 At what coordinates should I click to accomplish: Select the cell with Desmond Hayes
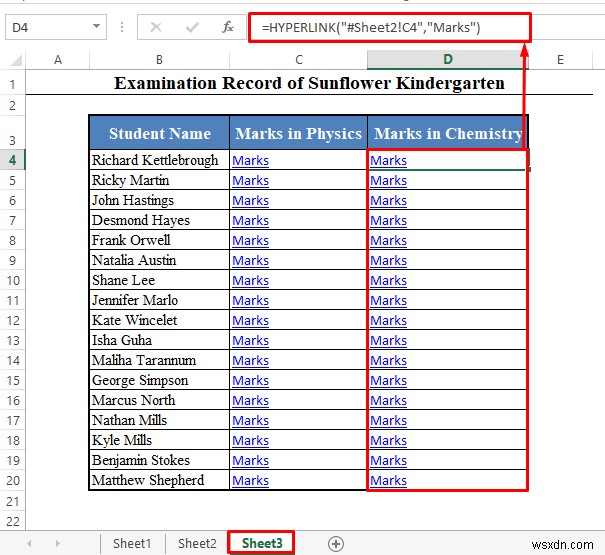tap(159, 220)
